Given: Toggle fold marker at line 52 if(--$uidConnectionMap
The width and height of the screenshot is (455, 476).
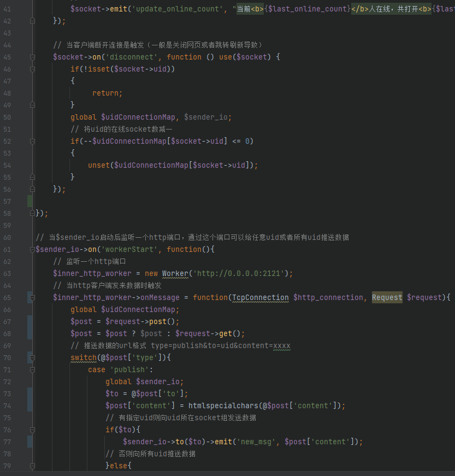Looking at the screenshot, I should [32, 141].
